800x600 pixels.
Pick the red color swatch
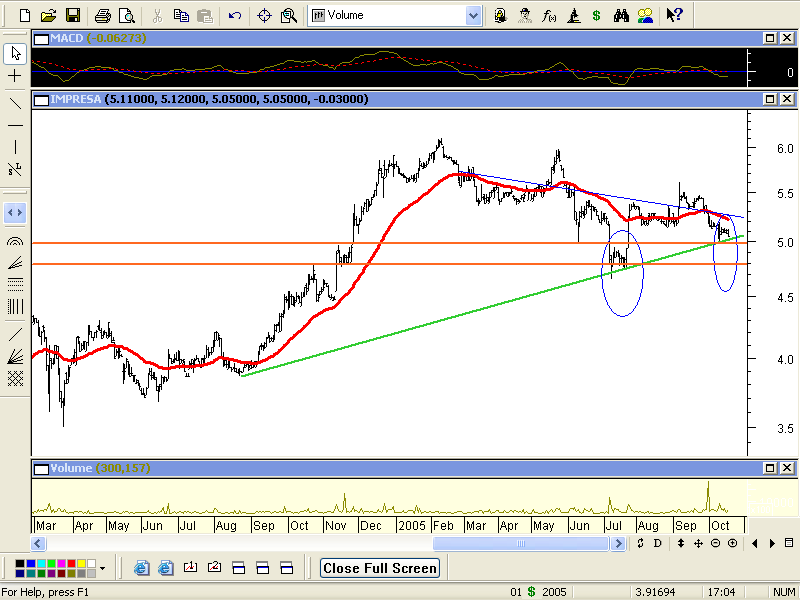(x=71, y=564)
